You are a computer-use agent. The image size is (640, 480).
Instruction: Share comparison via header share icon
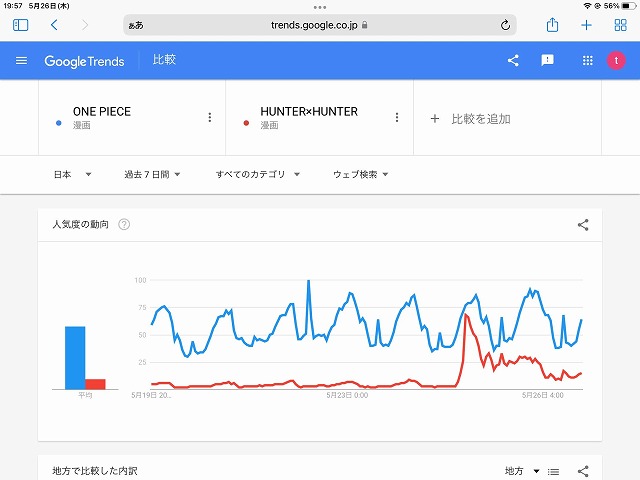tap(513, 60)
